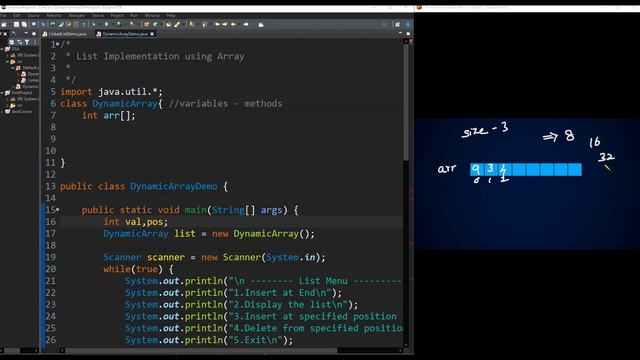Click the Save All toolbar icon
Image resolution: width=640 pixels, height=360 pixels.
coord(24,24)
